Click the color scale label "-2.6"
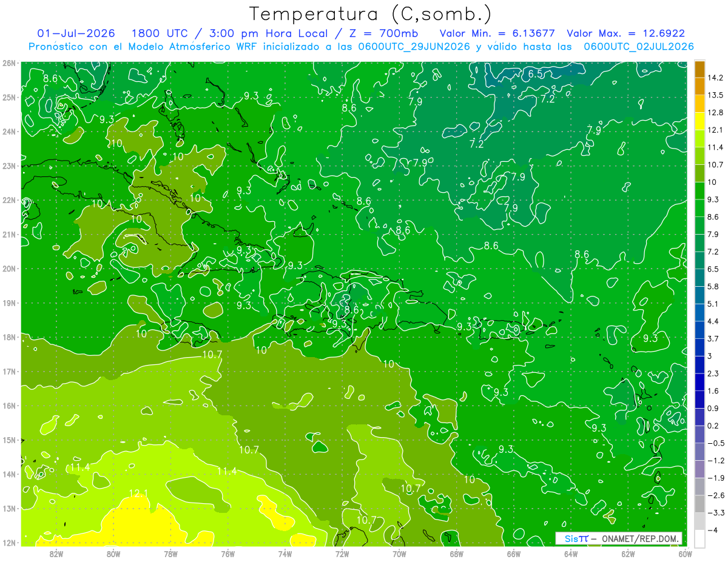 pos(715,495)
